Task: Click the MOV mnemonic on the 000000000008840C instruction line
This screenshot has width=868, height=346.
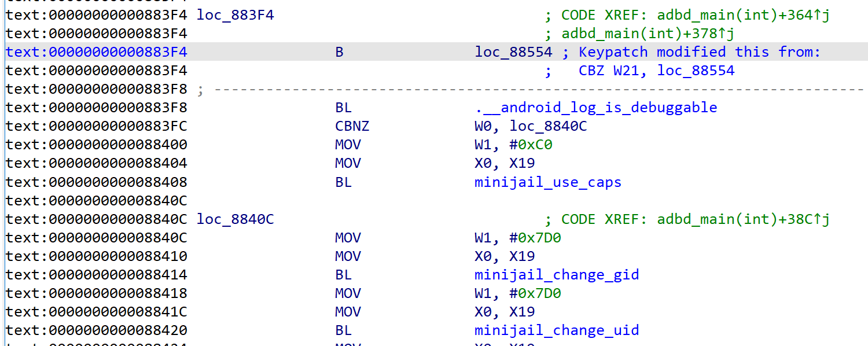Action: click(x=348, y=238)
